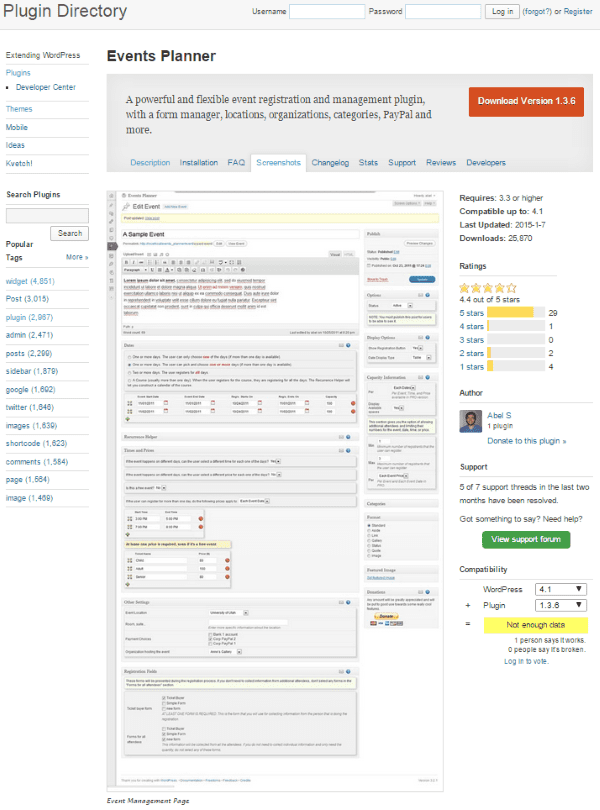Viewport: 600px width, 810px height.
Task: Click View support forum button
Action: 526,539
